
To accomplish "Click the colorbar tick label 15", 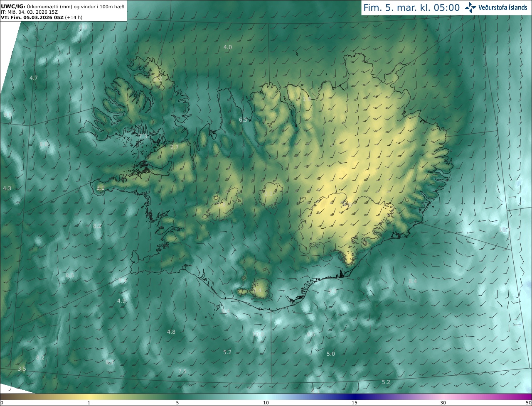I will [x=355, y=403].
